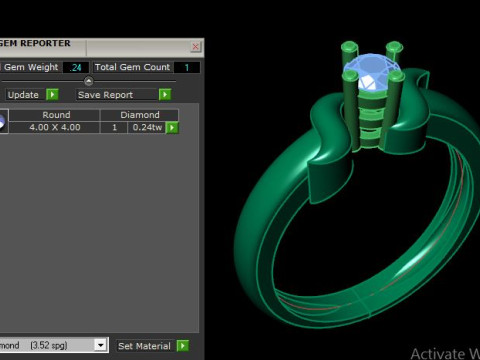
Task: Select the Diamond column header
Action: (x=140, y=115)
